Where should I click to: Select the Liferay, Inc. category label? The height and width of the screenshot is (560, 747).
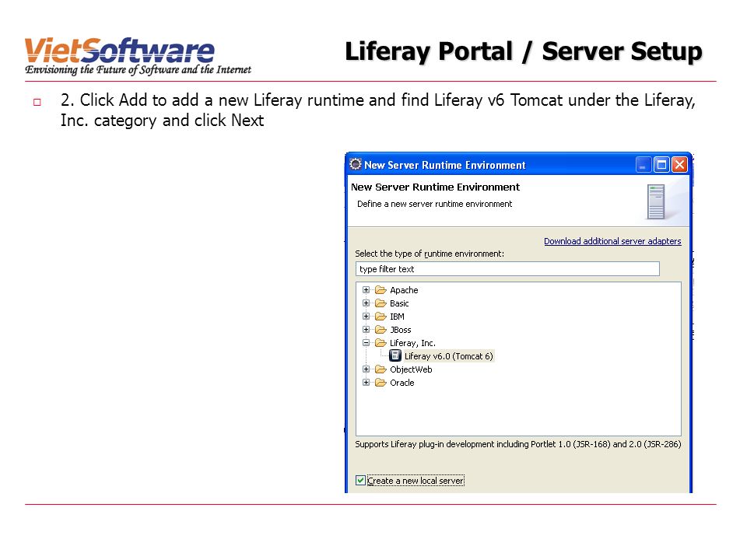412,343
